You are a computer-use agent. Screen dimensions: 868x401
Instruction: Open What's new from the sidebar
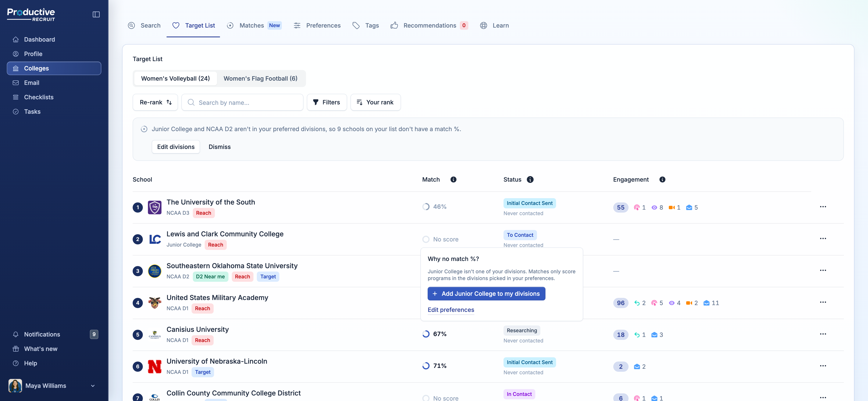point(54,349)
